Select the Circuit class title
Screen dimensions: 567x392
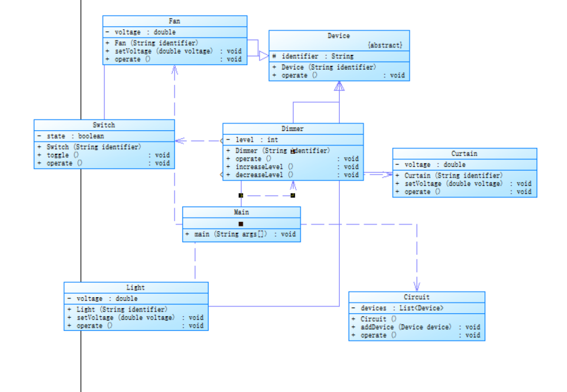click(x=417, y=297)
